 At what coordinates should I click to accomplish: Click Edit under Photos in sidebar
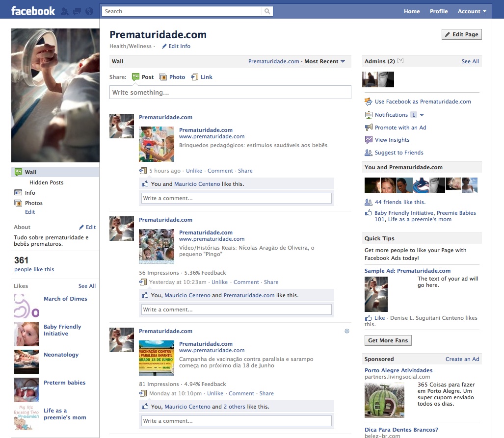click(x=30, y=212)
